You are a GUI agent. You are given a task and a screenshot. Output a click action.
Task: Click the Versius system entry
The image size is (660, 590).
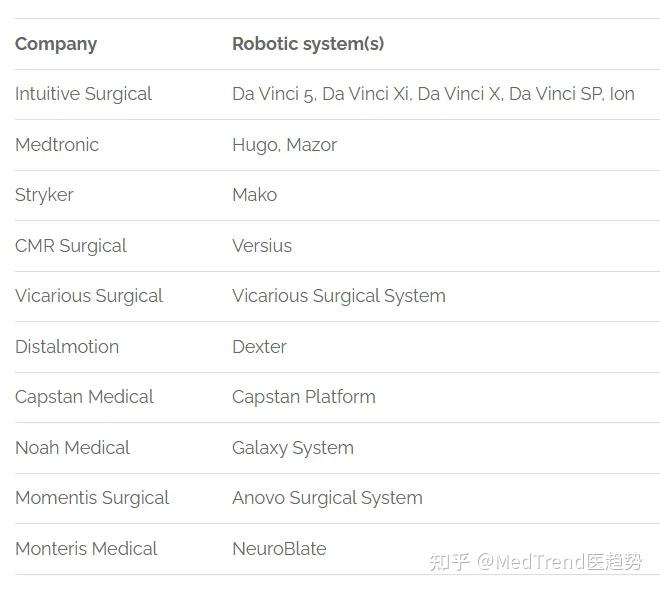262,246
